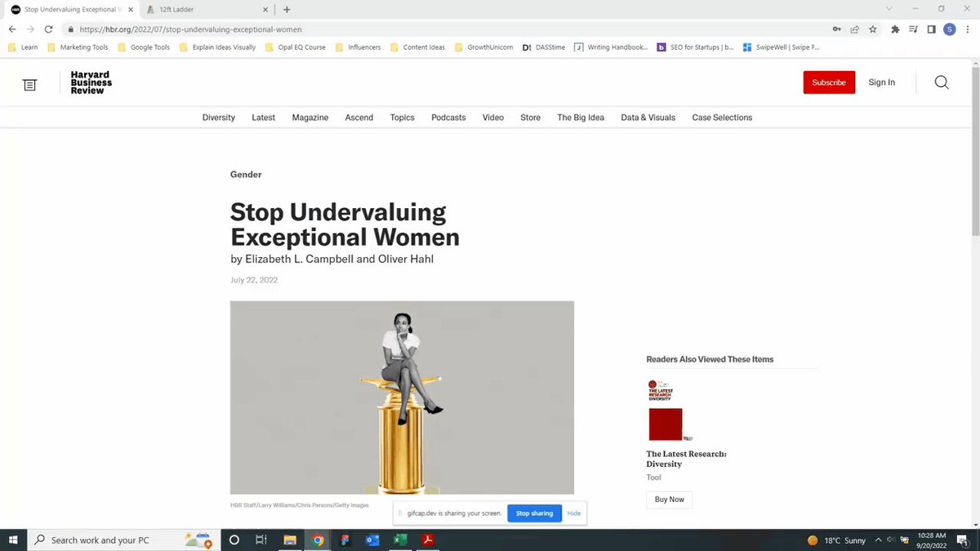This screenshot has height=551, width=980.
Task: Open the tab search dropdown chevron
Action: [x=889, y=9]
